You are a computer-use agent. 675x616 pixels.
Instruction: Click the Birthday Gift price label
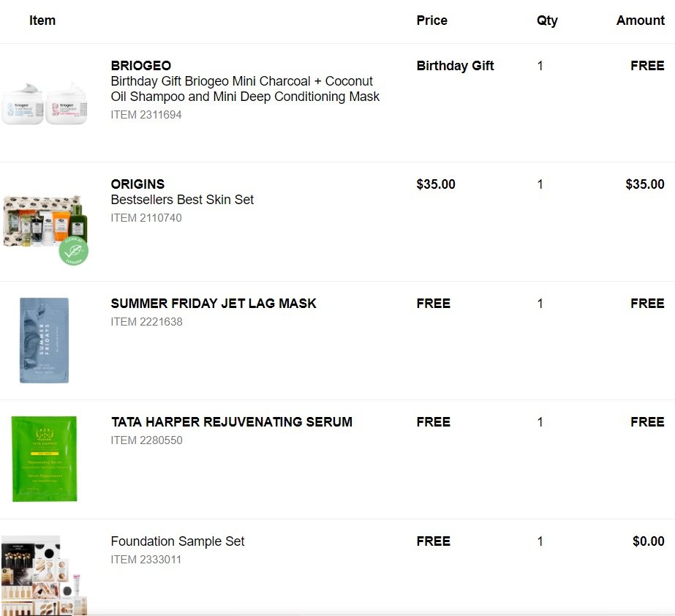tap(455, 66)
